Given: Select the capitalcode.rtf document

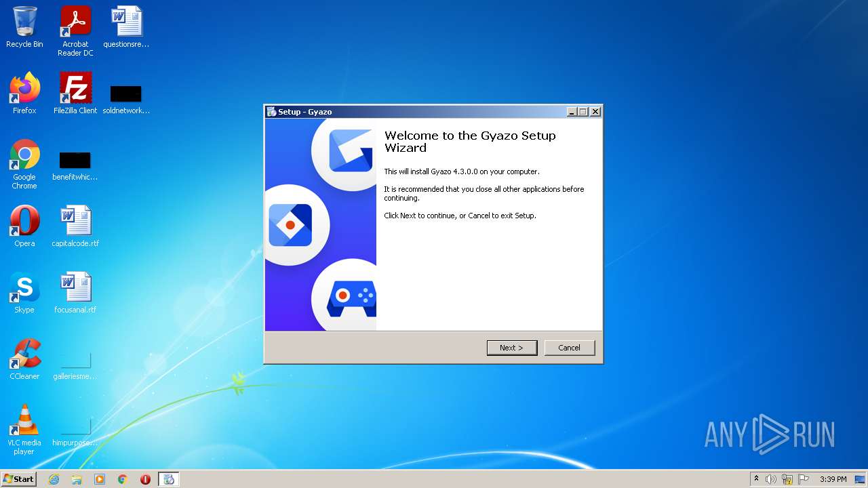Looking at the screenshot, I should [75, 226].
